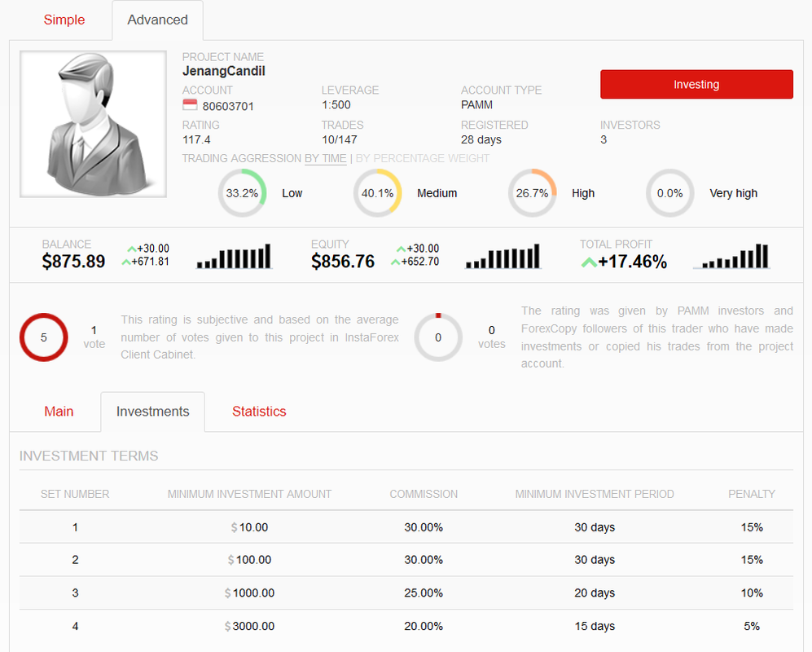Click the MINIMUM INVESTMENT PERIOD column header
The height and width of the screenshot is (652, 812).
pyautogui.click(x=595, y=495)
